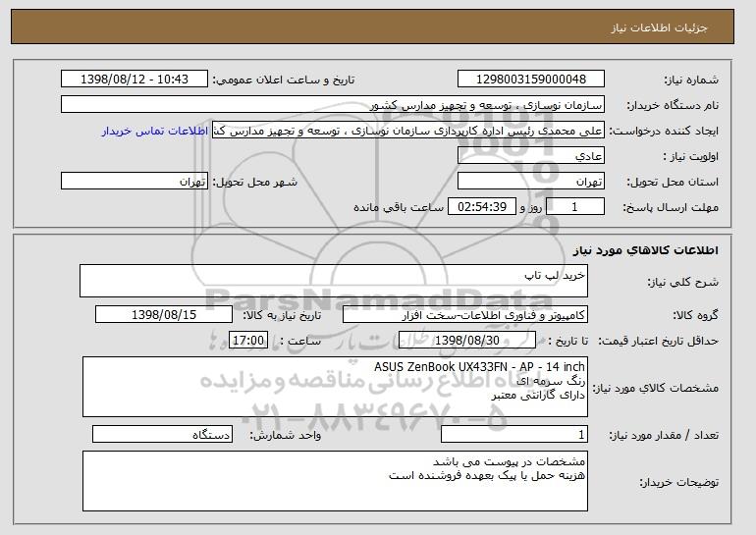756x535 pixels.
Task: Select the price validity date 1398/08/30
Action: point(467,341)
